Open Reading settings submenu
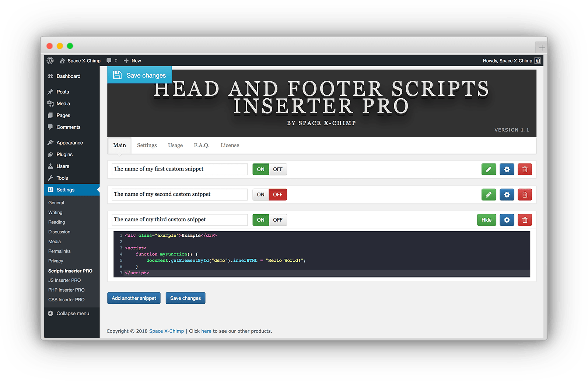 click(56, 222)
